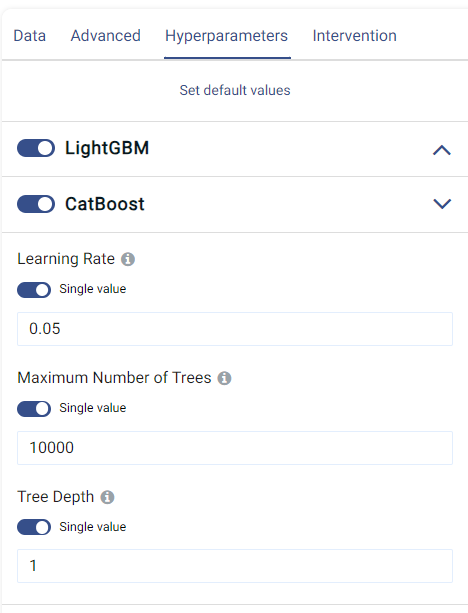Click the Learning Rate info icon

point(128,259)
